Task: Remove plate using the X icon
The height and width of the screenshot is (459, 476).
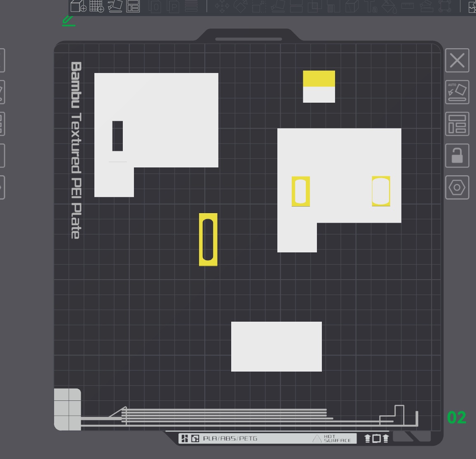Action: pos(457,60)
